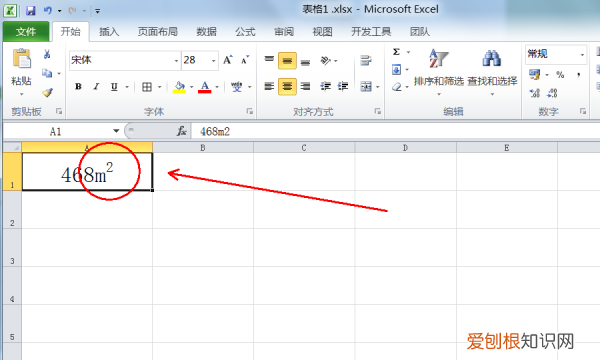
Task: Apply the comma style
Action: point(579,74)
